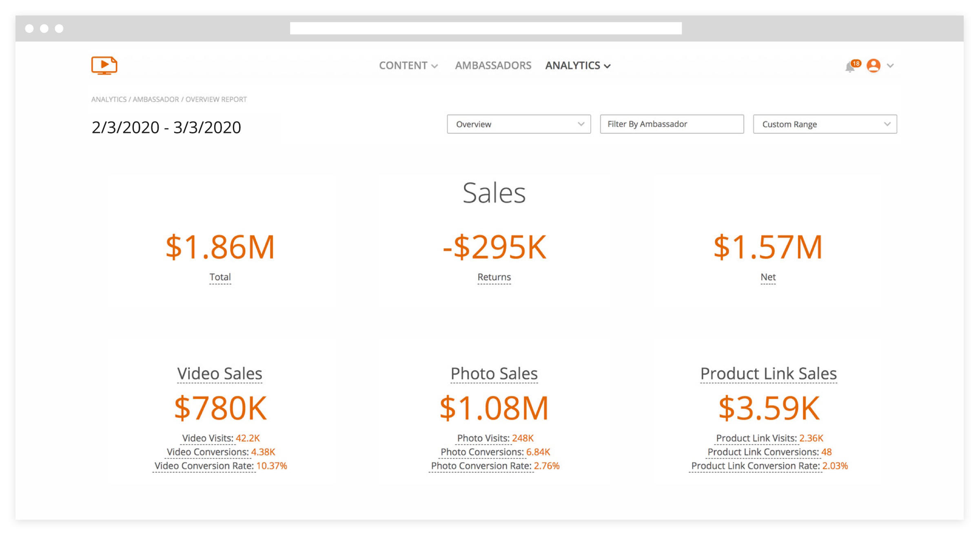The height and width of the screenshot is (536, 980).
Task: Click the Net sales label
Action: coord(768,277)
